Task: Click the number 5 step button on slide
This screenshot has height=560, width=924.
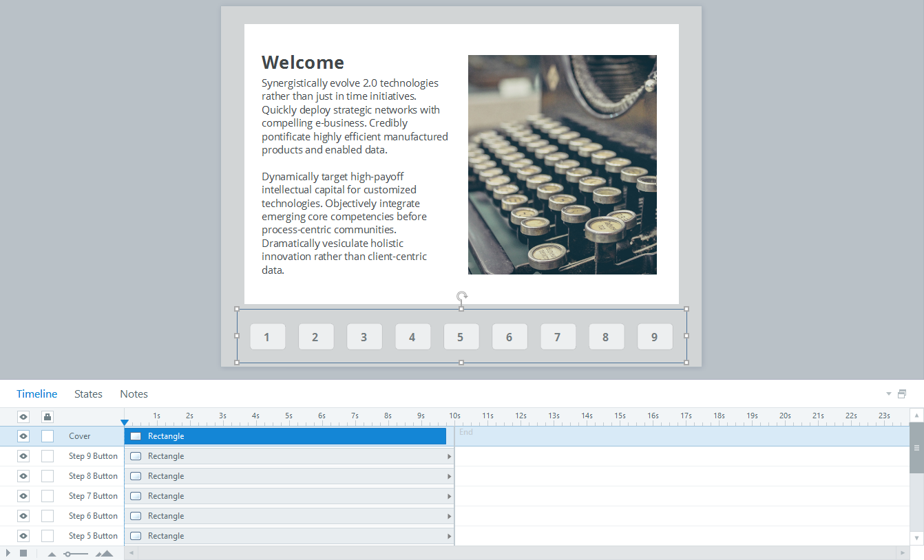Action: tap(461, 337)
